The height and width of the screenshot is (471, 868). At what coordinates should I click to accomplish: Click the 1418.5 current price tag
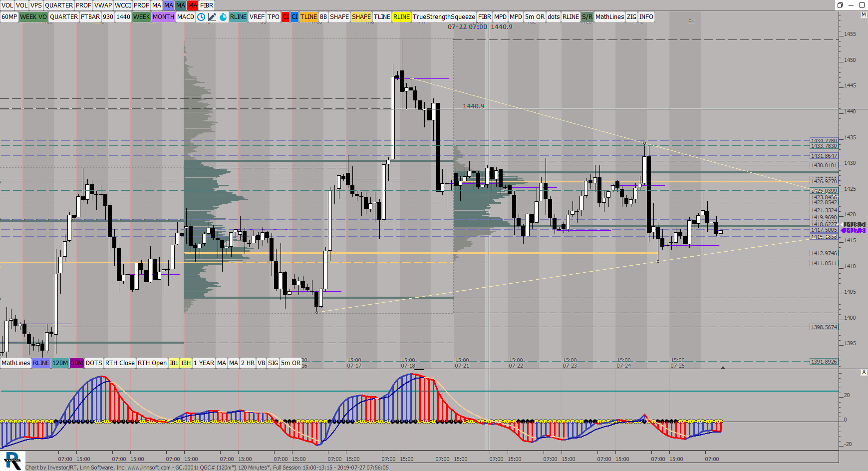(x=854, y=225)
